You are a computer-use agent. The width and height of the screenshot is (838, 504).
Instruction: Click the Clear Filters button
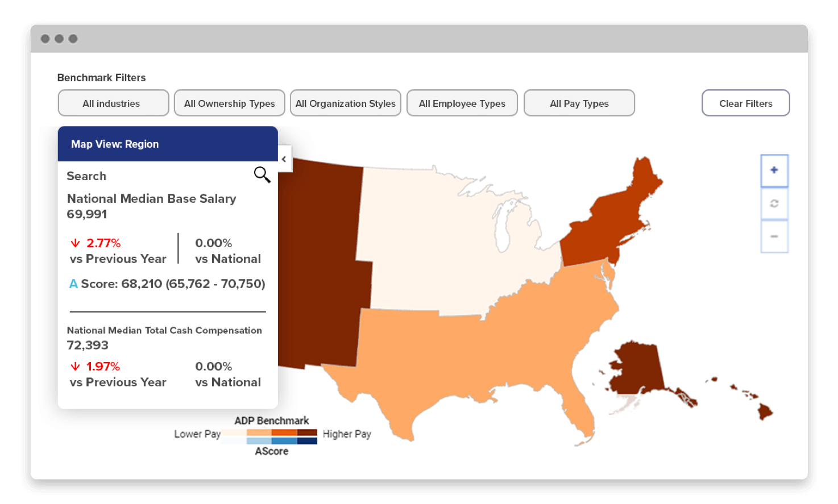click(x=745, y=103)
